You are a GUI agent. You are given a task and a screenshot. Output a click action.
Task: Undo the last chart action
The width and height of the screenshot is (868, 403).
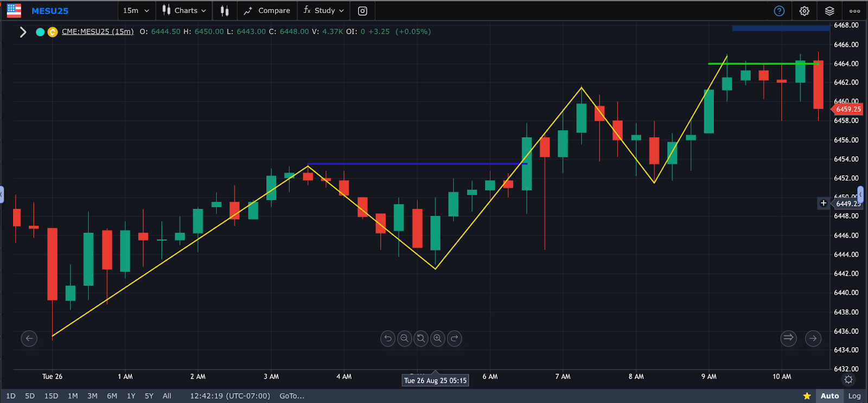(387, 338)
